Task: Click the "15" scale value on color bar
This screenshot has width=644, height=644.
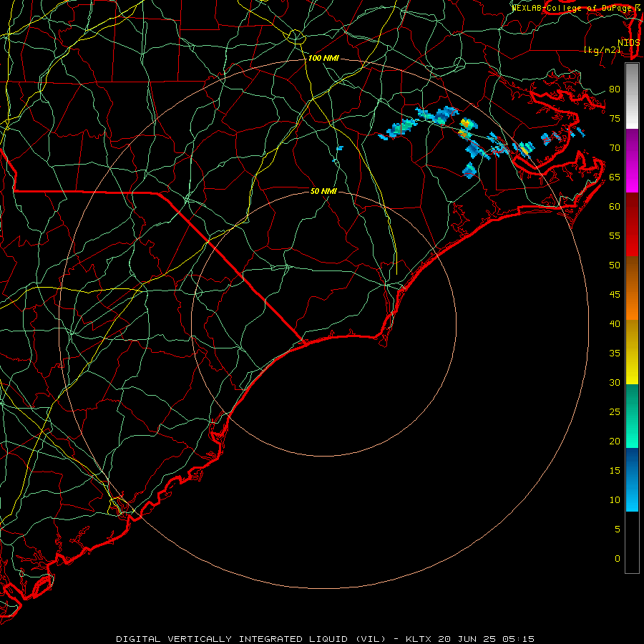Action: click(615, 471)
